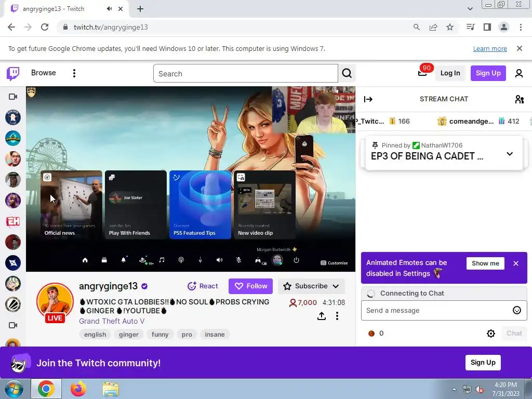
Task: Dismiss the Chrome update notice bar
Action: (519, 48)
